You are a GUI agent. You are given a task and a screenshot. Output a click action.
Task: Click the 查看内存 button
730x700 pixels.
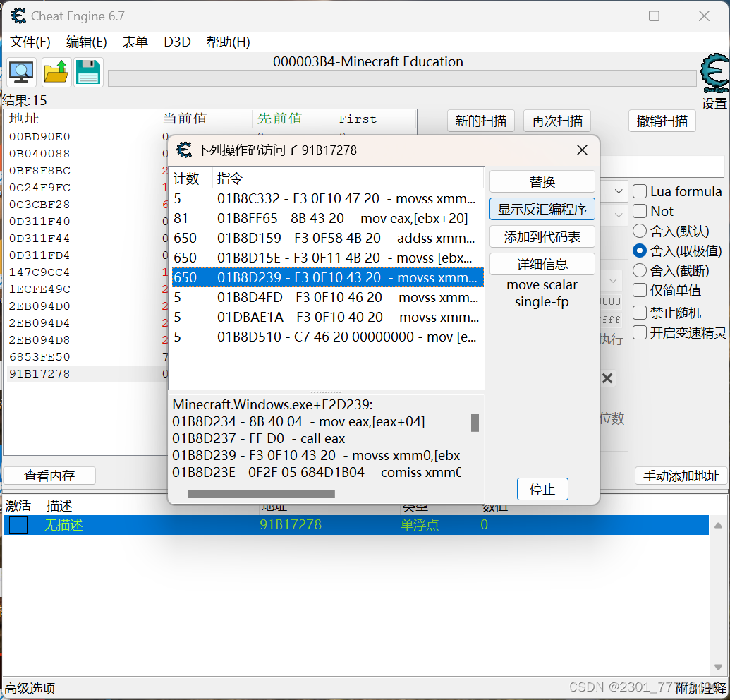(49, 476)
